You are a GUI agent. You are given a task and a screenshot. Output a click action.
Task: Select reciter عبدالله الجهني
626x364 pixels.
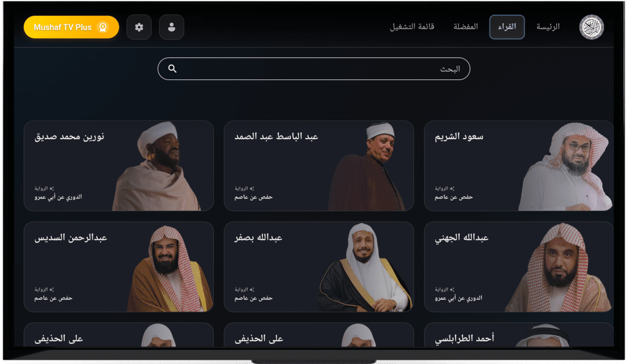click(x=518, y=267)
